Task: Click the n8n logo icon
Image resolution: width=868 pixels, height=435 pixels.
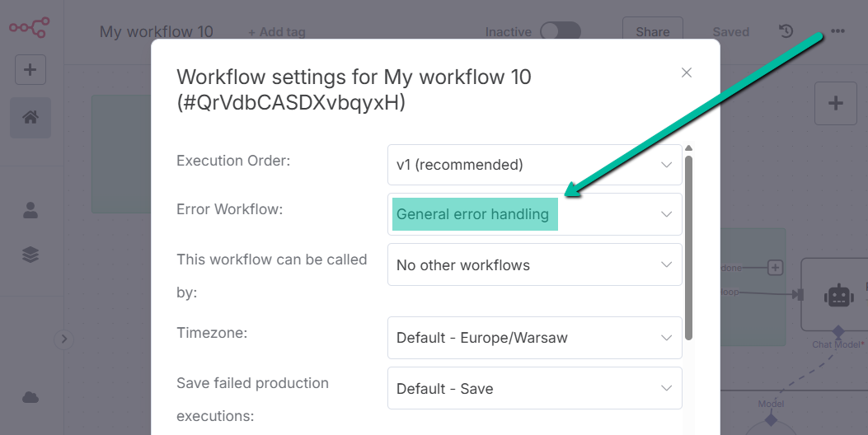Action: click(x=29, y=26)
